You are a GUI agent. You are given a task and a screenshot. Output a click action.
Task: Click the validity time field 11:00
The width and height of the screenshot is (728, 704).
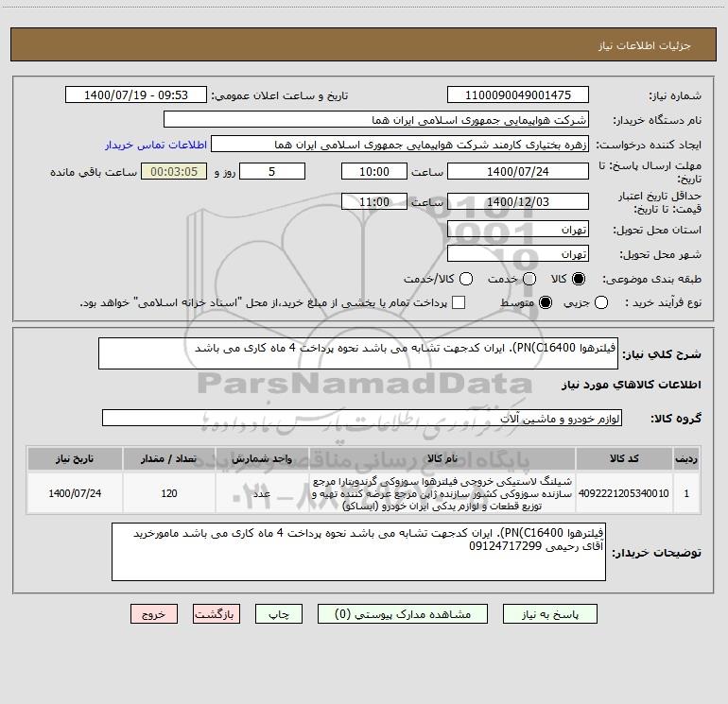(x=374, y=201)
